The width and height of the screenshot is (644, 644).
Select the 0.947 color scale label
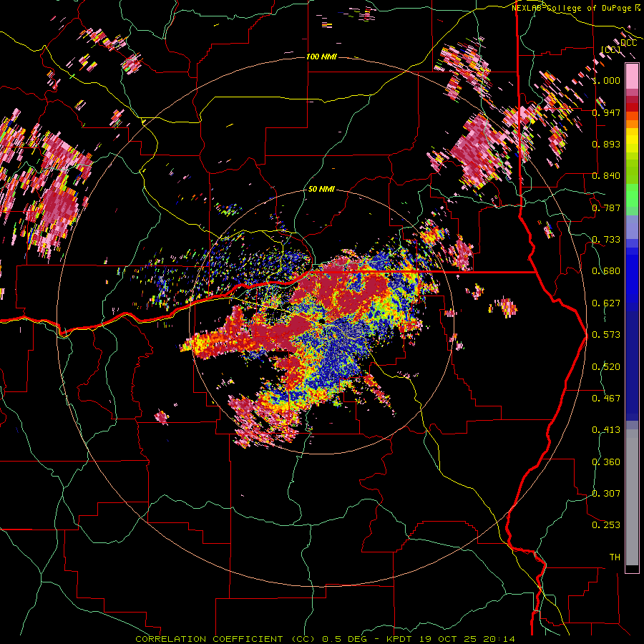pyautogui.click(x=606, y=112)
